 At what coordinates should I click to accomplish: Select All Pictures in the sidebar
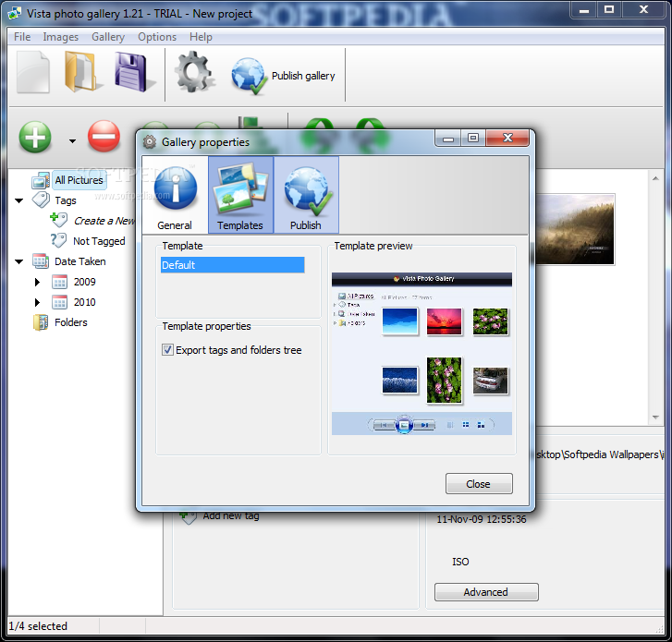(79, 180)
